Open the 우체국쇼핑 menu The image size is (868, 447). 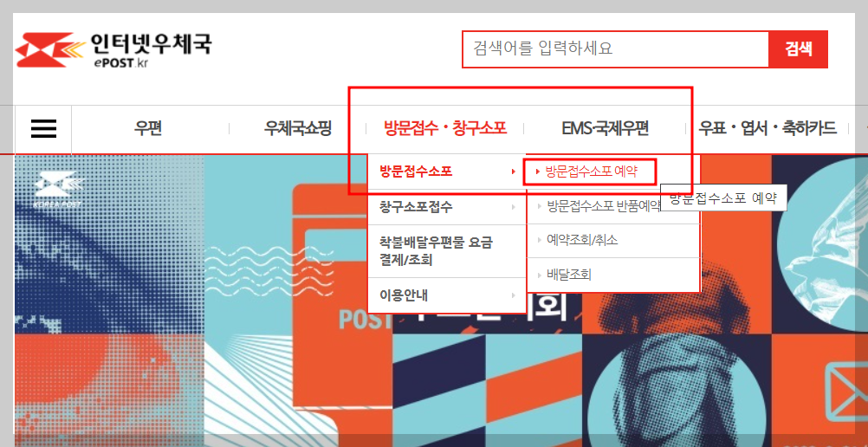[297, 129]
